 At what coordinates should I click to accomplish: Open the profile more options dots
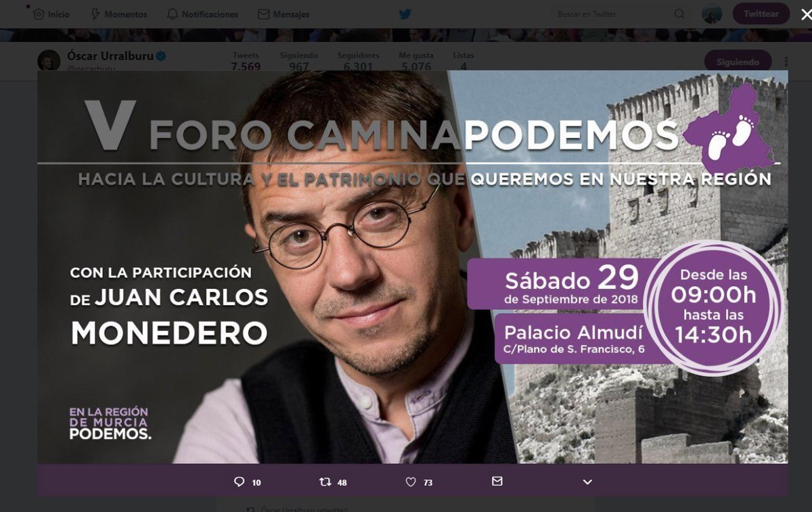click(786, 61)
